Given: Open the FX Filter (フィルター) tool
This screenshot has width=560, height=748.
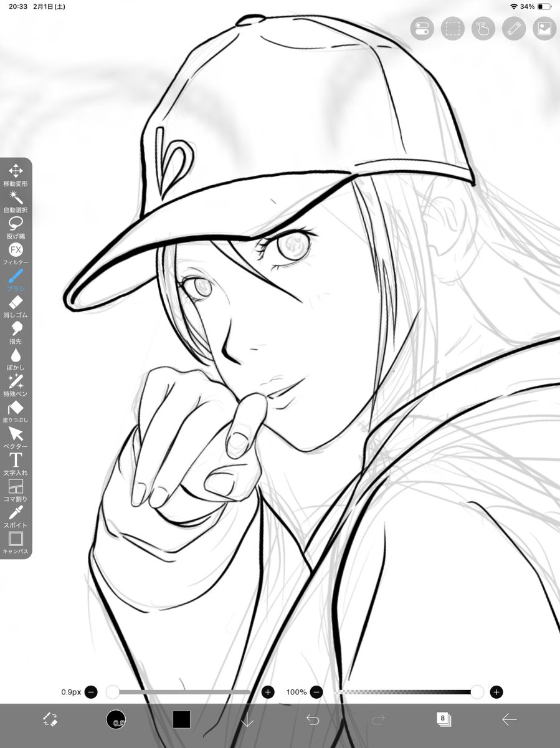Looking at the screenshot, I should pyautogui.click(x=16, y=254).
